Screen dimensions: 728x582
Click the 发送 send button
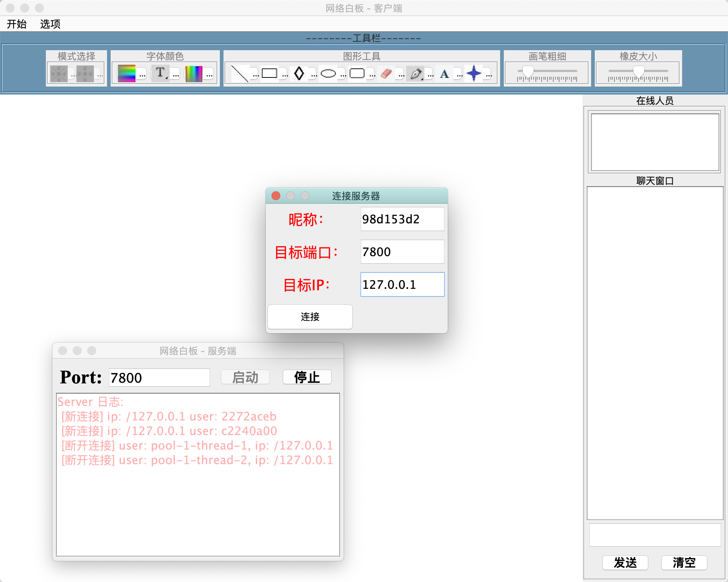pos(625,563)
